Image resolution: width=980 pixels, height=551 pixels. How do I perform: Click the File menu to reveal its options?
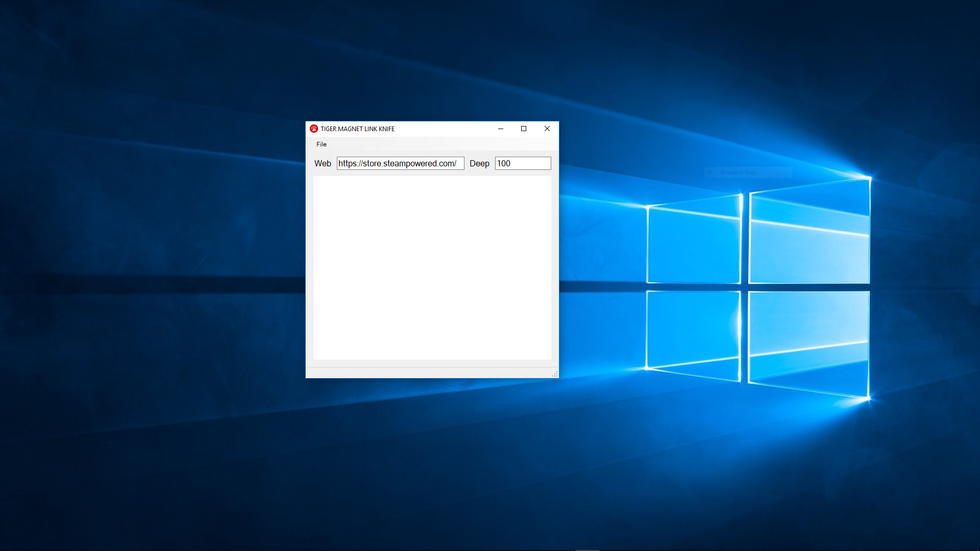point(322,144)
